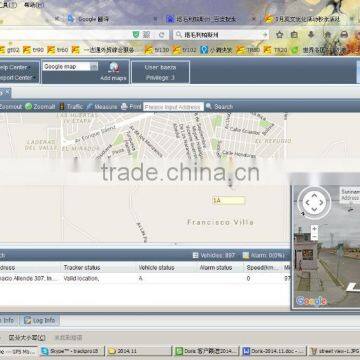This screenshot has width=360, height=360.
Task: Sort by Alarm status column header
Action: [x=216, y=268]
